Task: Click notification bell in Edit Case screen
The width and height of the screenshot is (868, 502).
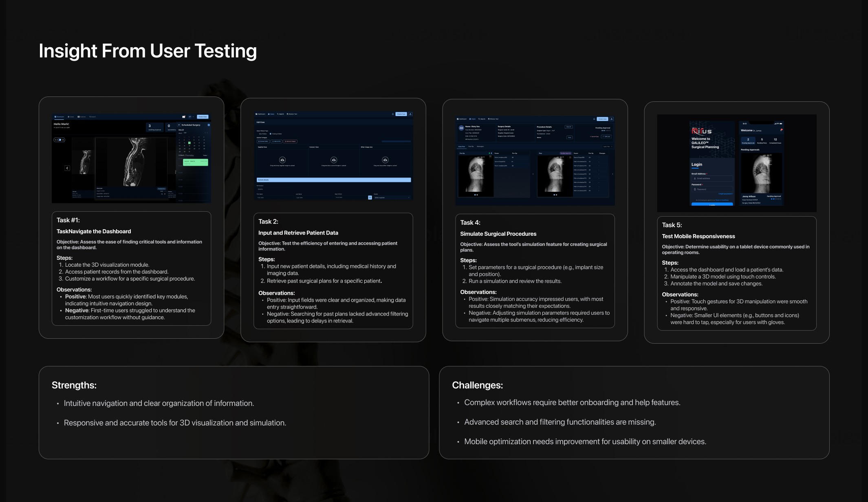Action: tap(393, 114)
